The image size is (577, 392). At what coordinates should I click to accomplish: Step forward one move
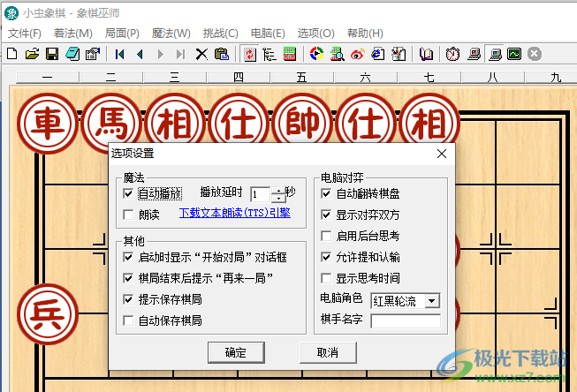pyautogui.click(x=160, y=55)
